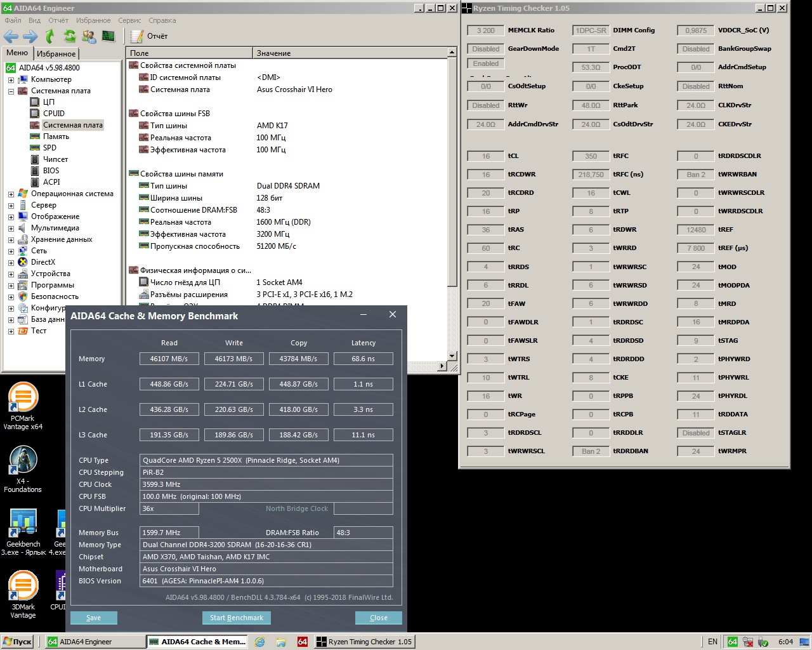
Task: Open the Безопасность category in tree
Action: (x=55, y=296)
